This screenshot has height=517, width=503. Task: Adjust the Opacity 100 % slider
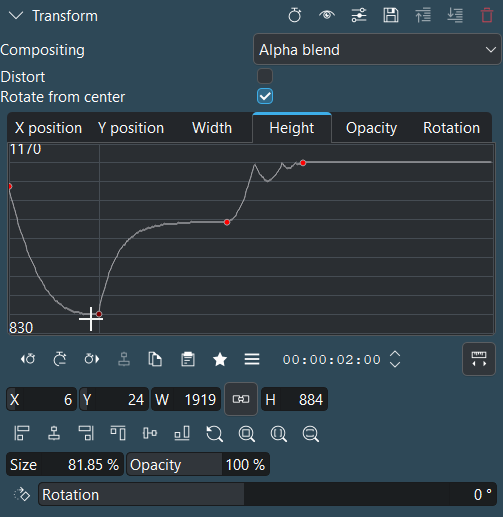point(198,464)
